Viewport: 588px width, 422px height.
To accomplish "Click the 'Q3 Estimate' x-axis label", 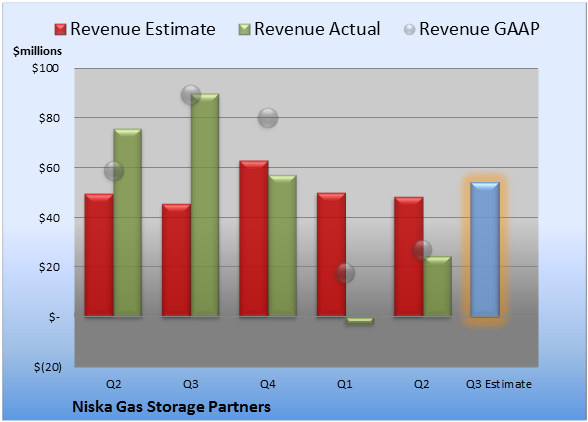I will 499,384.
